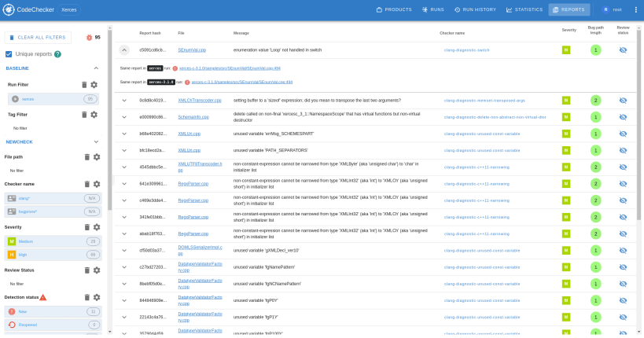Open the Run History tab
Screen dimensions: 644x338
[x=475, y=9]
